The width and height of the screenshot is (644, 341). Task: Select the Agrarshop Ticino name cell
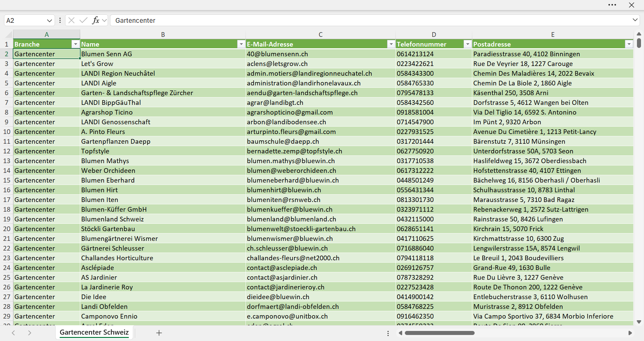point(163,112)
